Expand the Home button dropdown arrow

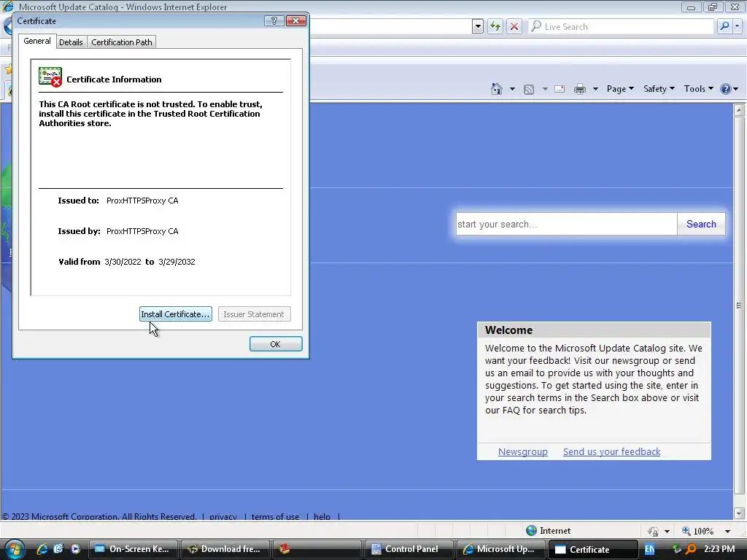pyautogui.click(x=512, y=89)
